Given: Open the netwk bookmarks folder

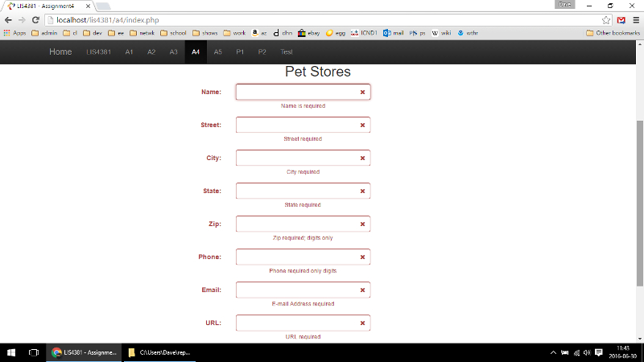Looking at the screenshot, I should pyautogui.click(x=142, y=33).
